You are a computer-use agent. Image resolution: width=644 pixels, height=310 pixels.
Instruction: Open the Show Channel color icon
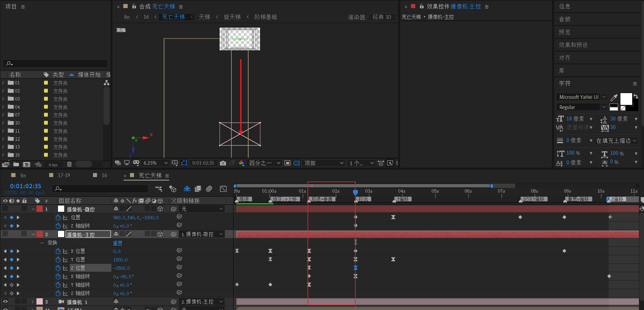[241, 163]
